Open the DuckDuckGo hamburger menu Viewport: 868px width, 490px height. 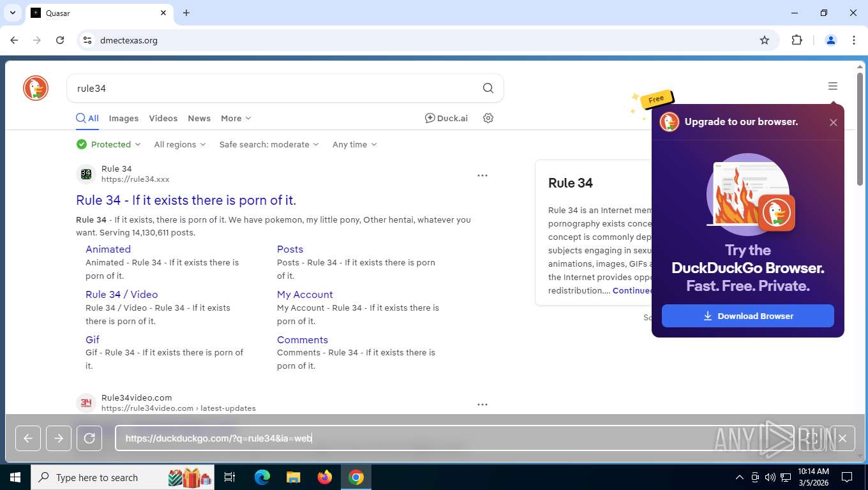pyautogui.click(x=833, y=86)
